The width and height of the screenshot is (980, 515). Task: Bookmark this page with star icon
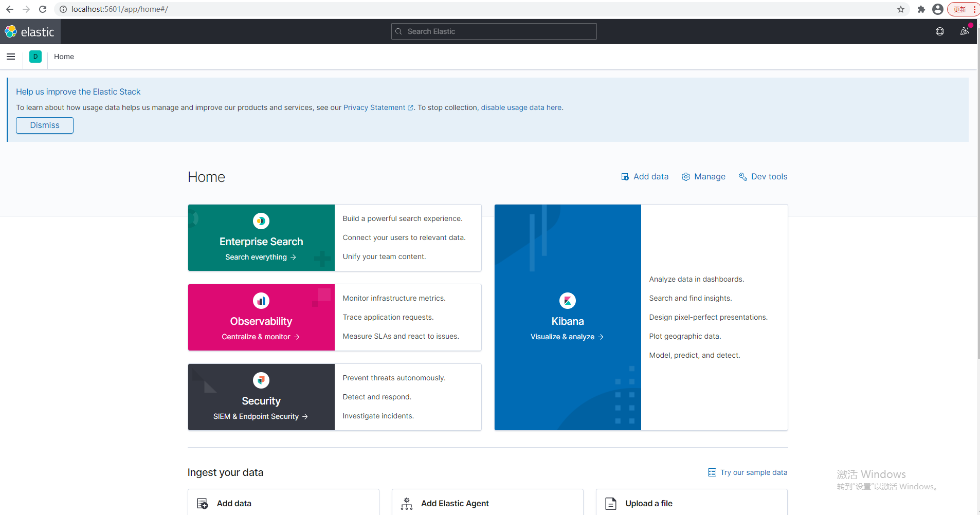(x=901, y=9)
